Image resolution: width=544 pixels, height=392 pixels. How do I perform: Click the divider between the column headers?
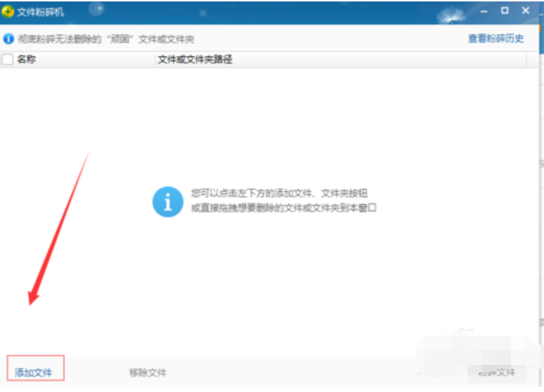pos(156,60)
